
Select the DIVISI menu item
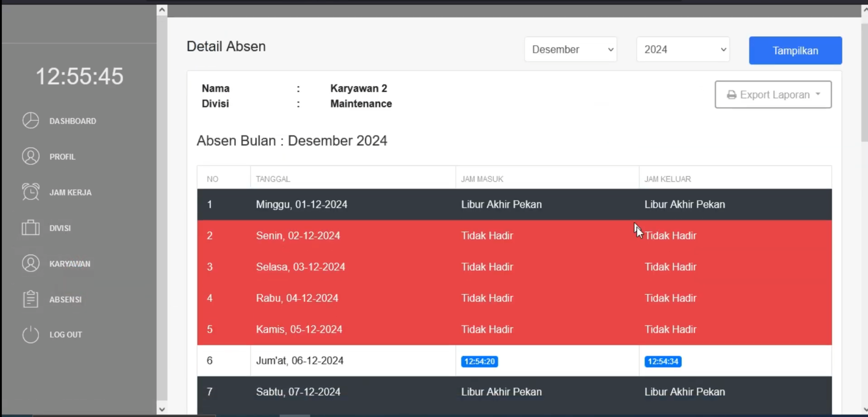(x=60, y=228)
